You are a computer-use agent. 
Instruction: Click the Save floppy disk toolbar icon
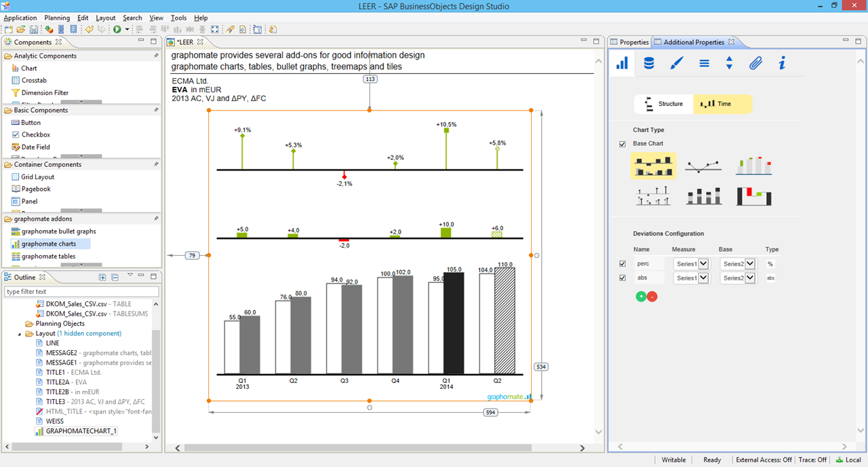click(x=33, y=30)
